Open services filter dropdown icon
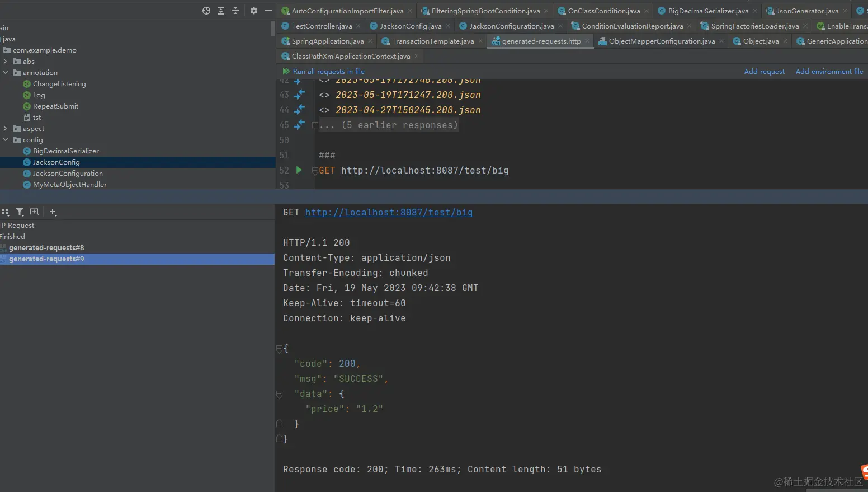 [20, 212]
